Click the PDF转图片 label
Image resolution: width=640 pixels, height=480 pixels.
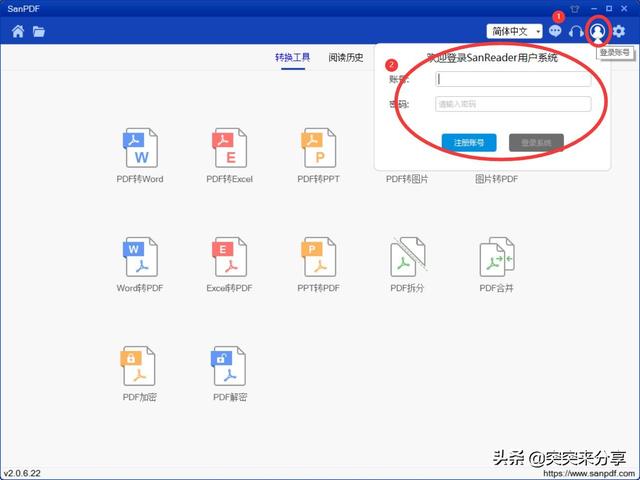[407, 179]
